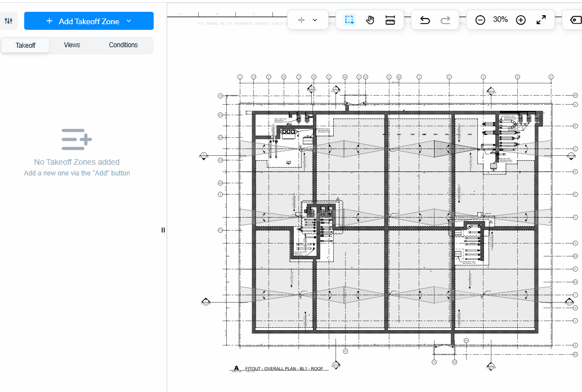This screenshot has width=582, height=392.
Task: Select the Conditions tab
Action: [123, 45]
